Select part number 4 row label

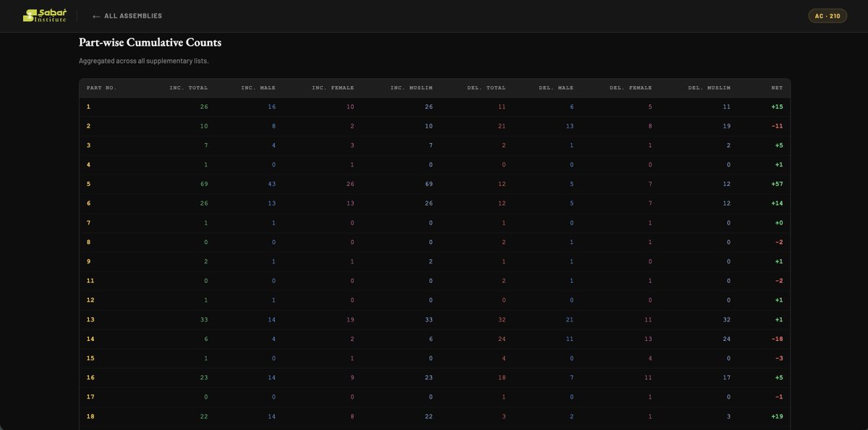coord(88,165)
